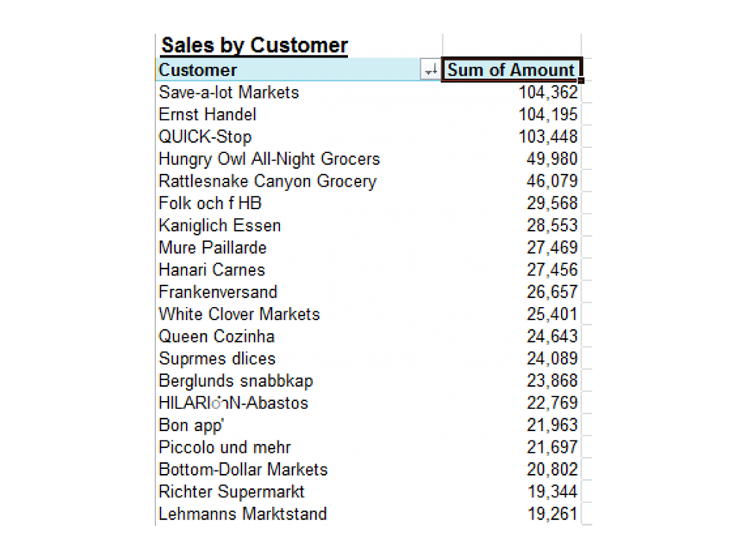Image resolution: width=747 pixels, height=560 pixels.
Task: Click the Bottom-Dollar Markets cell
Action: click(244, 470)
